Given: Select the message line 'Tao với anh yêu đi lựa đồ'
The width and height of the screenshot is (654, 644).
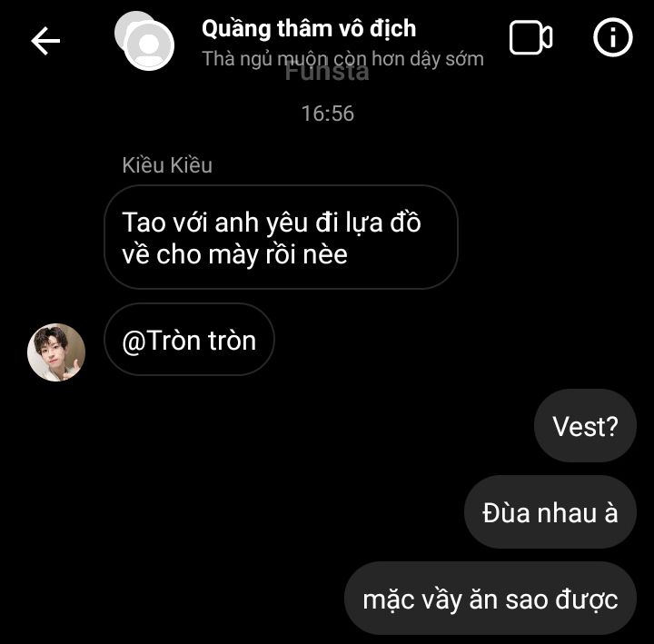Looking at the screenshot, I should pos(272,222).
